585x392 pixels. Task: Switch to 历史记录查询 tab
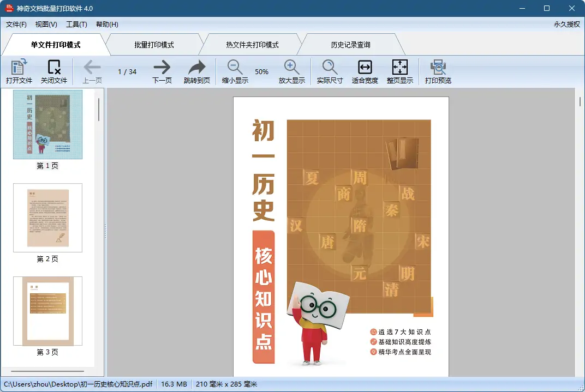click(352, 44)
